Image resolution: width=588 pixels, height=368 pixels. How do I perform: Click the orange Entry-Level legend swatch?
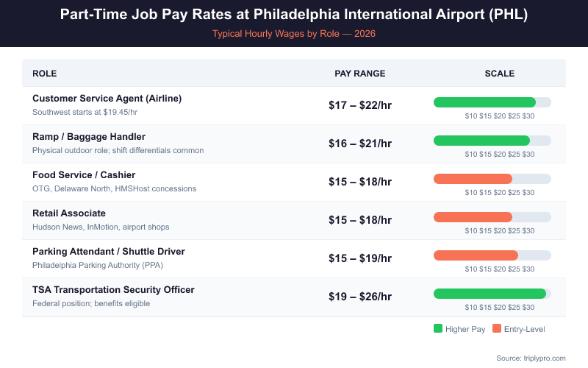click(x=497, y=329)
